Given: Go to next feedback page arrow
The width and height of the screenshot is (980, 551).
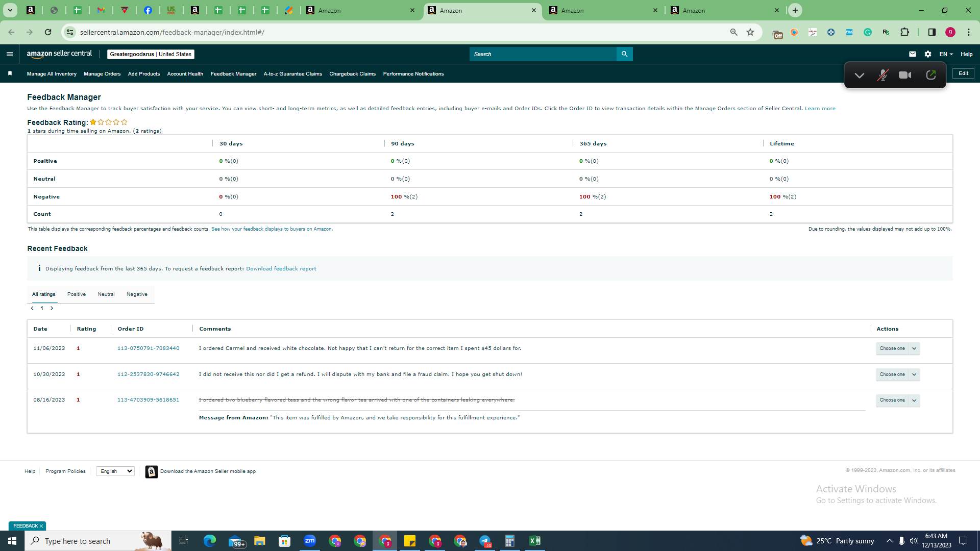Looking at the screenshot, I should click(x=52, y=308).
